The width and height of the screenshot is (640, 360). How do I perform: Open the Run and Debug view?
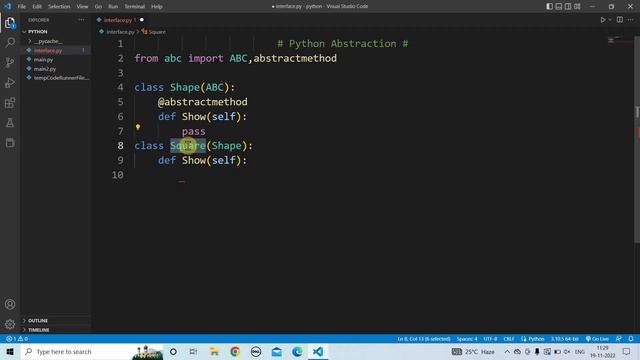click(10, 82)
